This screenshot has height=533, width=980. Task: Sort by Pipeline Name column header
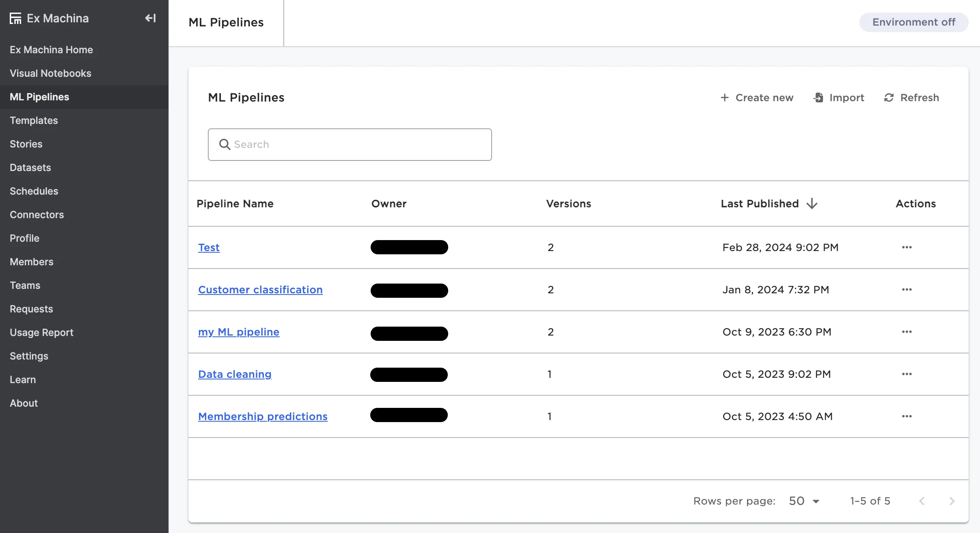[x=235, y=204]
